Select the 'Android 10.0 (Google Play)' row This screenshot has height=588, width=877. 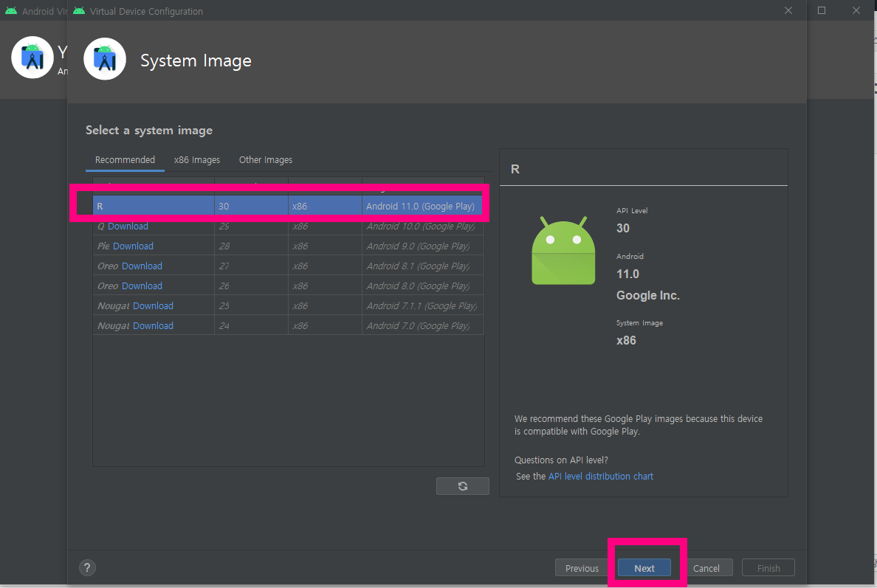[x=288, y=226]
